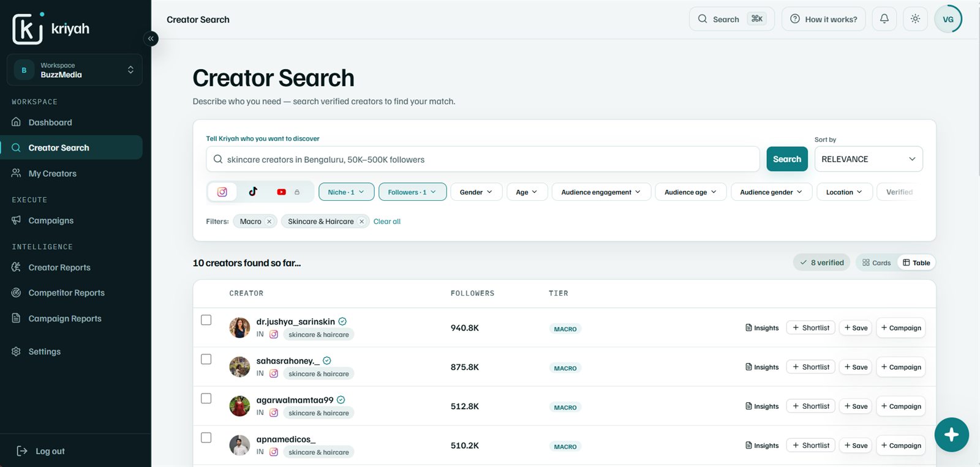Click the locked platform icon
The image size is (980, 467).
(x=297, y=192)
